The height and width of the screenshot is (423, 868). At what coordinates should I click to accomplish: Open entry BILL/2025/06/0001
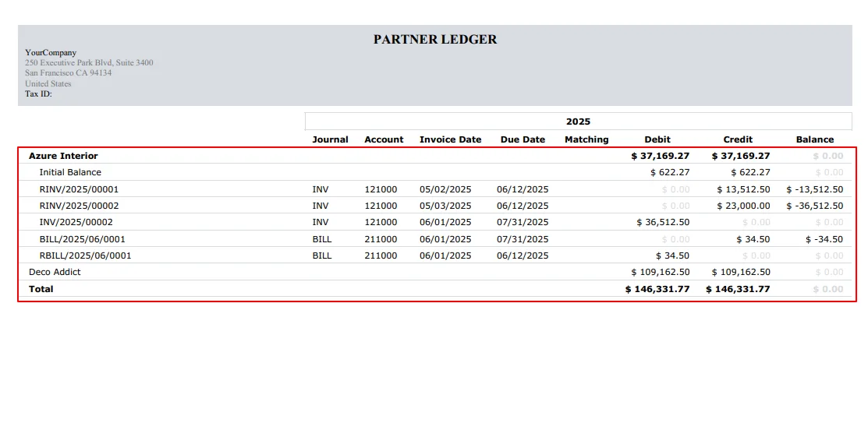pos(82,239)
